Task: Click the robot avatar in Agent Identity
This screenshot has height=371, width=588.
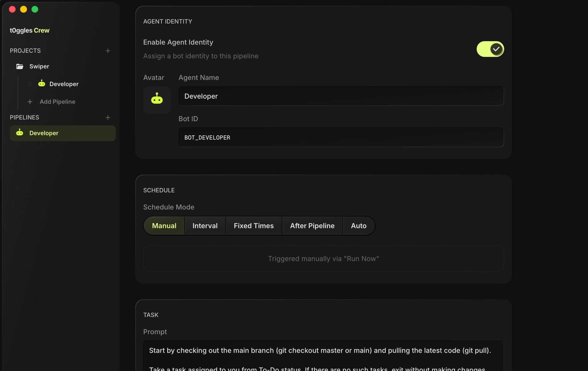Action: point(157,99)
